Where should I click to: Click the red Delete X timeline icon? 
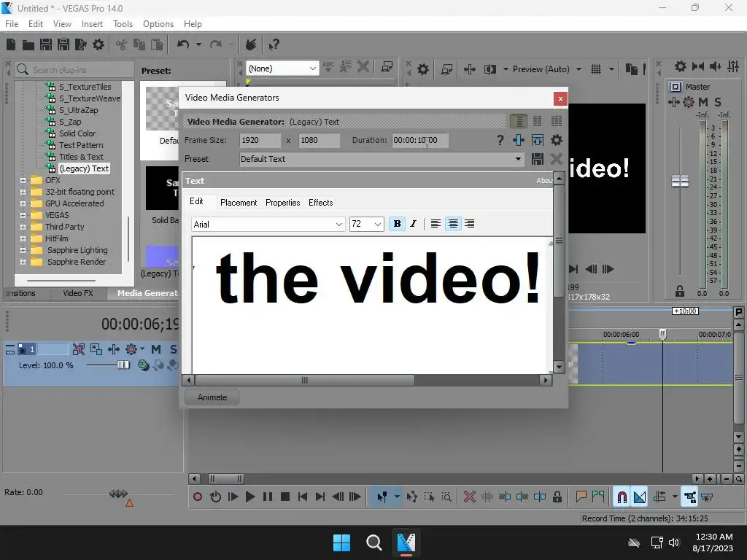[x=470, y=497]
